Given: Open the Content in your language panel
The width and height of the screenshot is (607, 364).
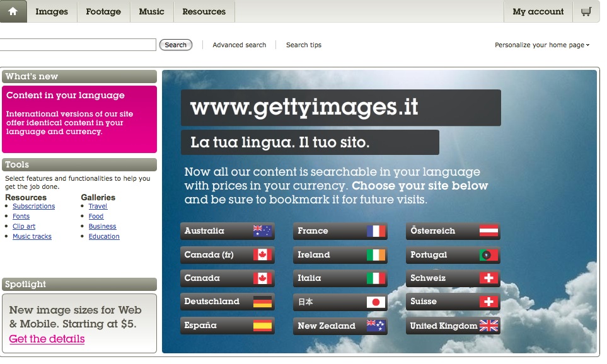Looking at the screenshot, I should click(x=79, y=119).
